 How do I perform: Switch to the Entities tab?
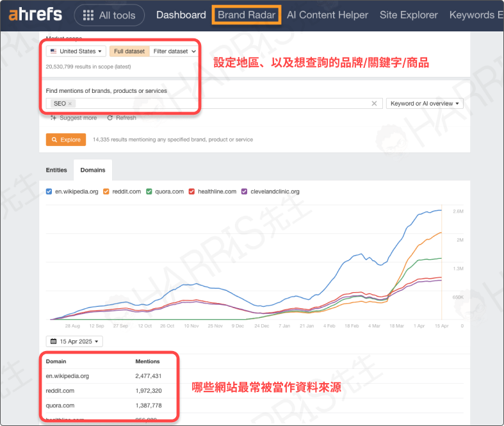click(56, 170)
